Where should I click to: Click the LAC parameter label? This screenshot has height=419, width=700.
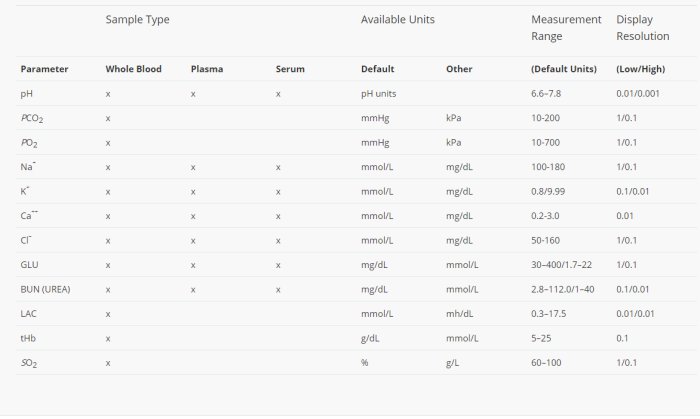29,313
